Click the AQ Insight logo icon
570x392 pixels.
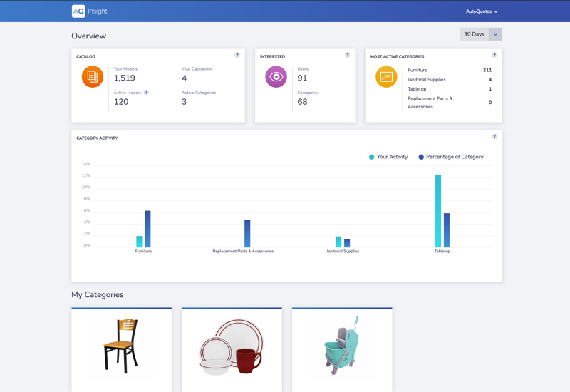tap(78, 11)
